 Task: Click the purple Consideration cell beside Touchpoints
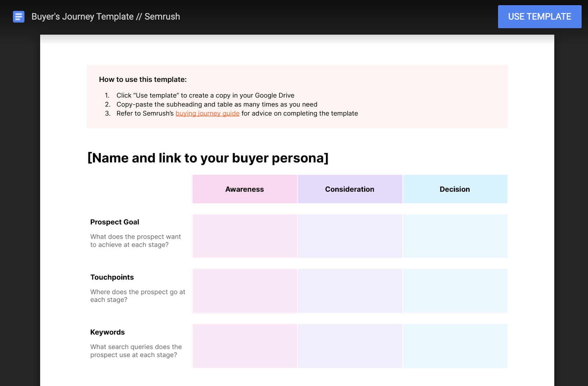click(x=349, y=291)
